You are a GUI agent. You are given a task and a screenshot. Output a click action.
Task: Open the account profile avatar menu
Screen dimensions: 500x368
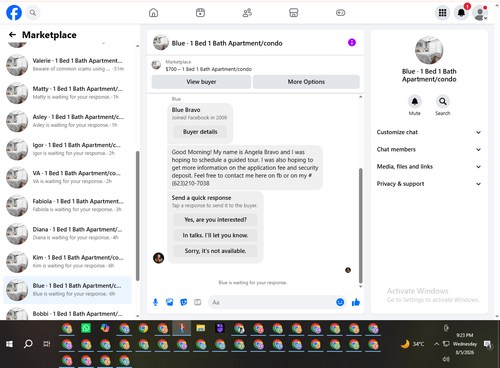coord(480,13)
